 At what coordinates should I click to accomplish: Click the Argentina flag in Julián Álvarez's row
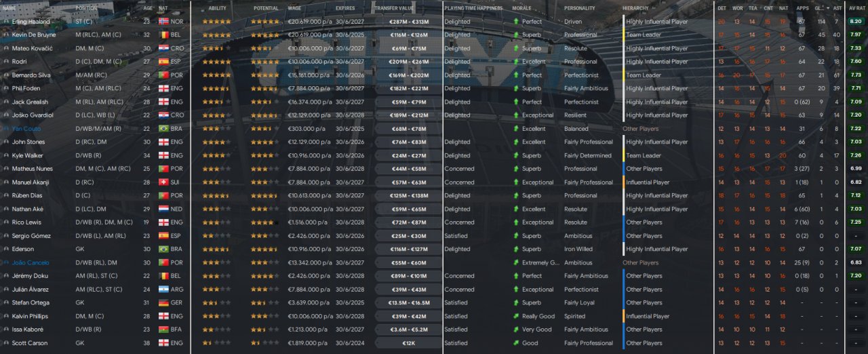point(163,290)
